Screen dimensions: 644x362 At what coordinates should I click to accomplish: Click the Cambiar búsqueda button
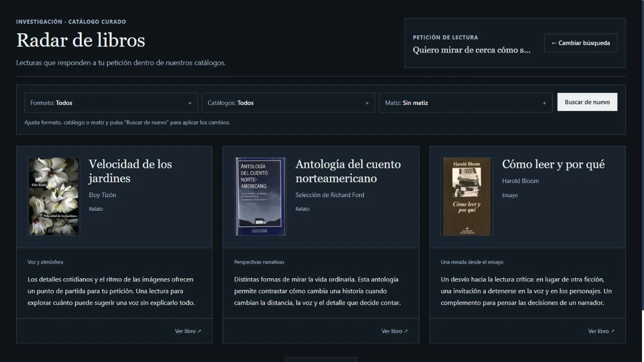[580, 43]
